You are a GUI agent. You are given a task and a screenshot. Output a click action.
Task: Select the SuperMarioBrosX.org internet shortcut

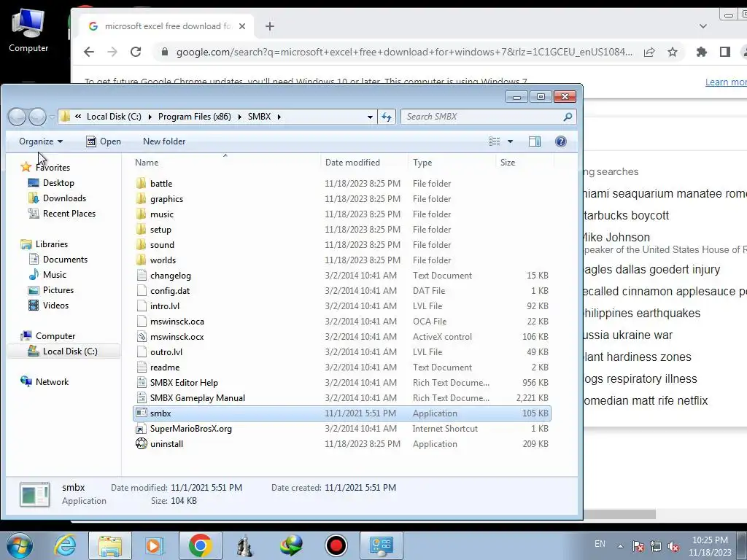[190, 429]
